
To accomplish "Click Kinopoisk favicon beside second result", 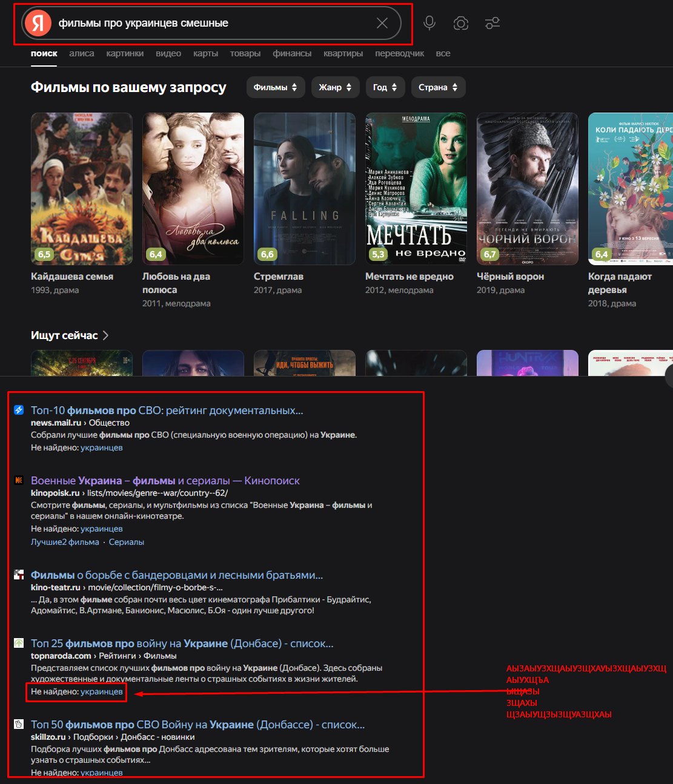I will [x=19, y=480].
